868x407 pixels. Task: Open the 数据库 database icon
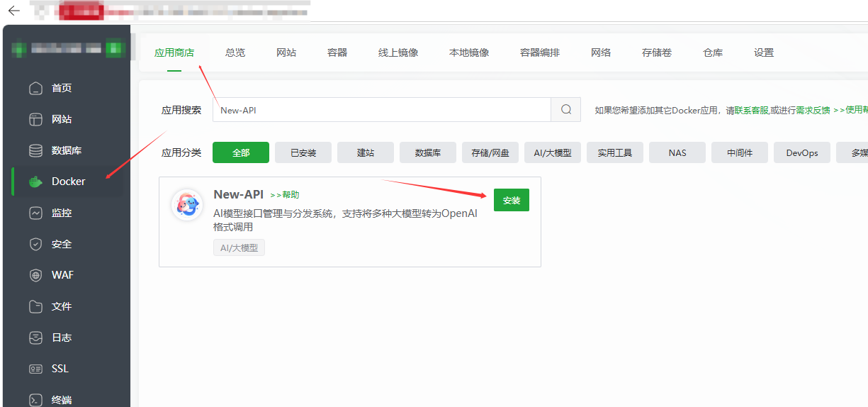35,150
